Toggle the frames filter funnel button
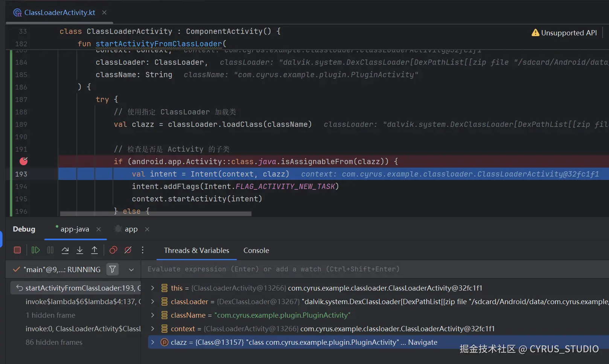This screenshot has height=364, width=609. (113, 269)
